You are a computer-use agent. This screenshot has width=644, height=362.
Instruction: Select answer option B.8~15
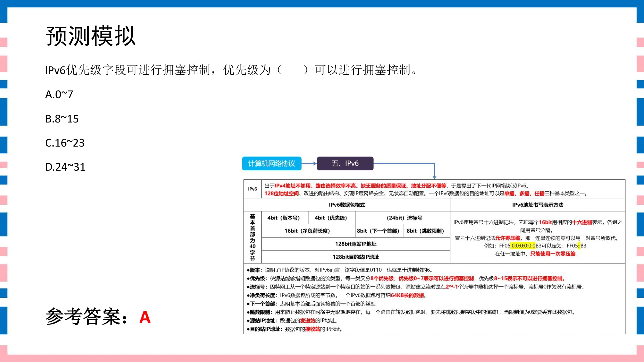click(62, 119)
